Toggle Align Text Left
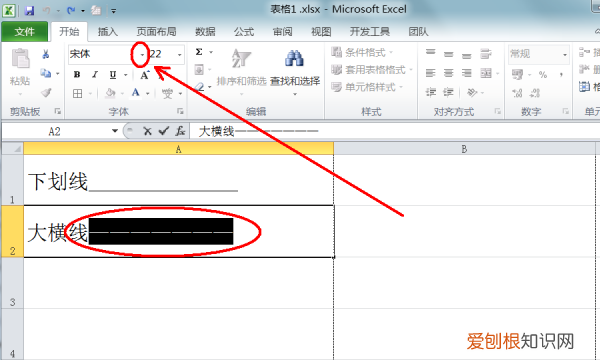 [430, 73]
